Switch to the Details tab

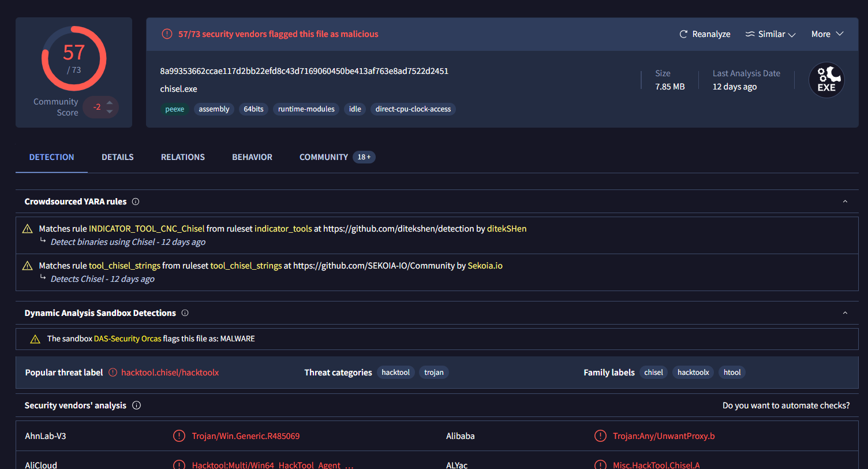[118, 157]
